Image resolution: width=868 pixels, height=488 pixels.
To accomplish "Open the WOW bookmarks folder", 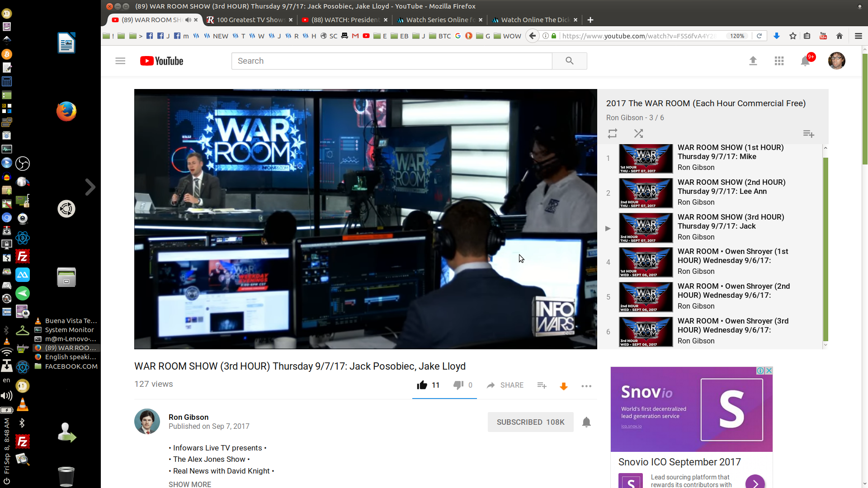I will point(507,36).
